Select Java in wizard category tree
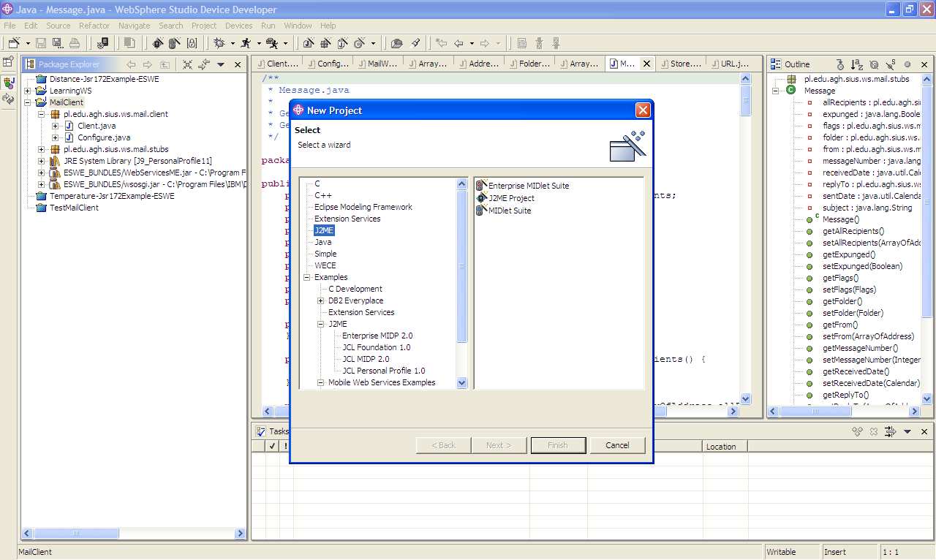This screenshot has width=936, height=560. (x=323, y=242)
